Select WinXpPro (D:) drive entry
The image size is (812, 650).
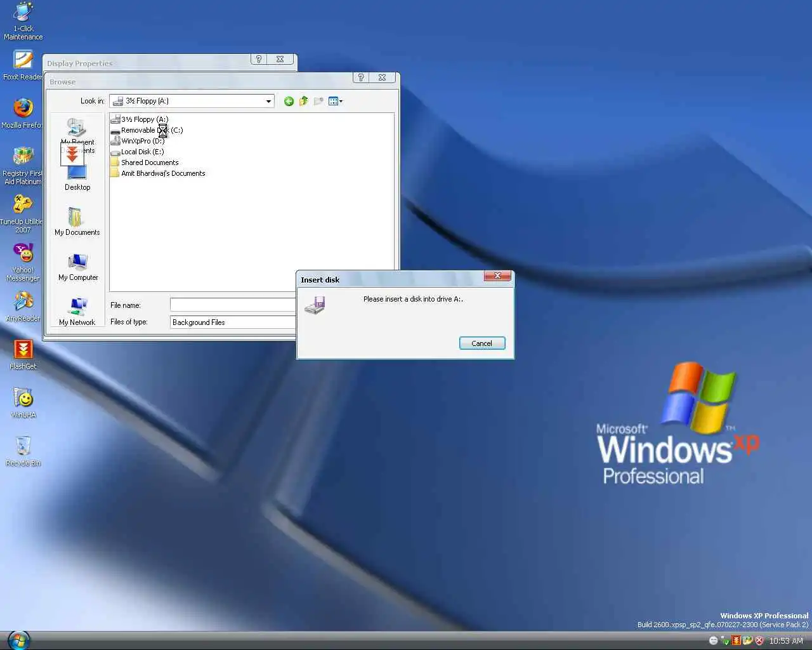coord(138,141)
